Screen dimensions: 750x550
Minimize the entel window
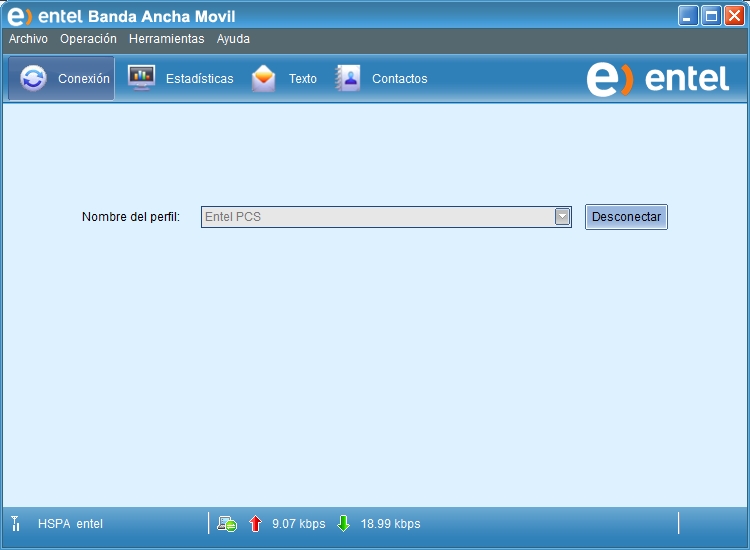tap(688, 16)
